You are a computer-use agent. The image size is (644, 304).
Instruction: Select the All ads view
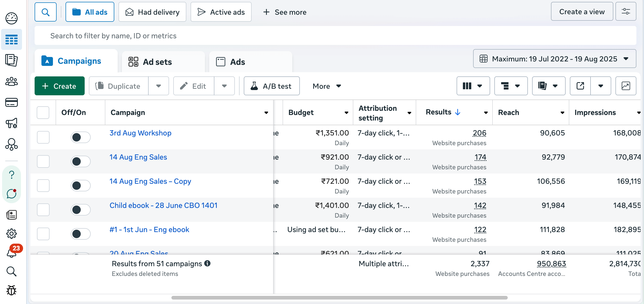(90, 12)
